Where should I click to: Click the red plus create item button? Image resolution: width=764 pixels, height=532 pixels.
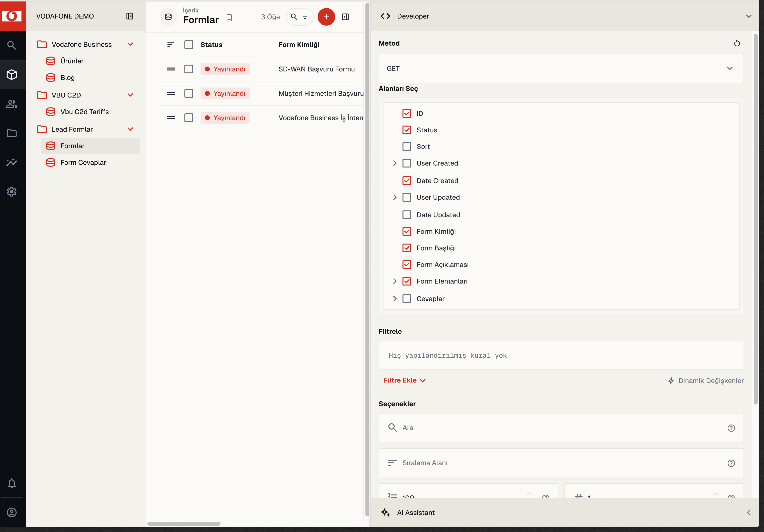click(326, 17)
